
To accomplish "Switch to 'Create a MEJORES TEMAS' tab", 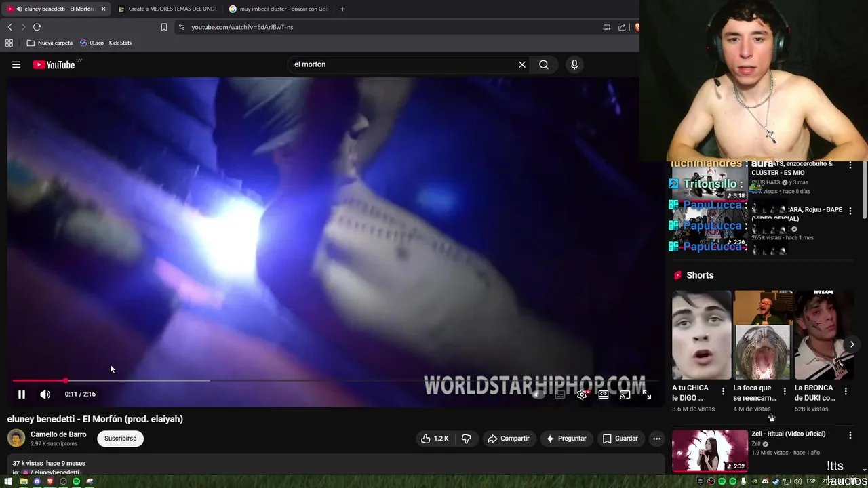I will coord(167,9).
